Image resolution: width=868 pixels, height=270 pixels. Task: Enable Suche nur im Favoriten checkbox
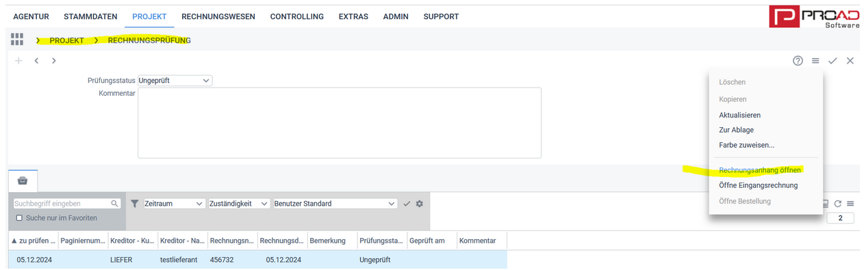[x=19, y=218]
